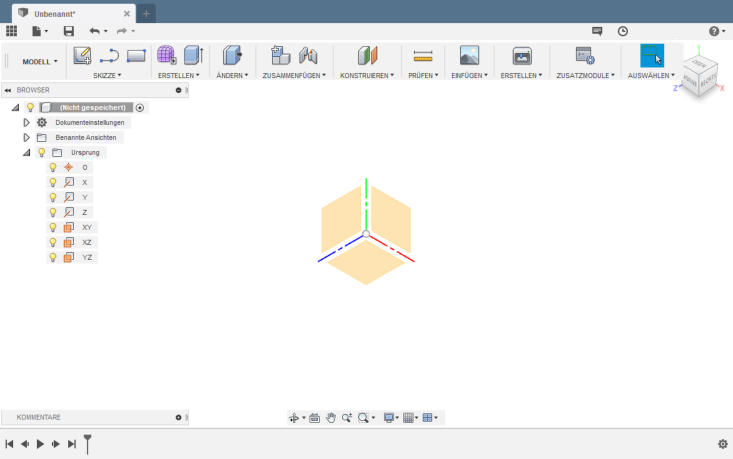733x459 pixels.
Task: Activate the root component radio button
Action: pyautogui.click(x=140, y=108)
